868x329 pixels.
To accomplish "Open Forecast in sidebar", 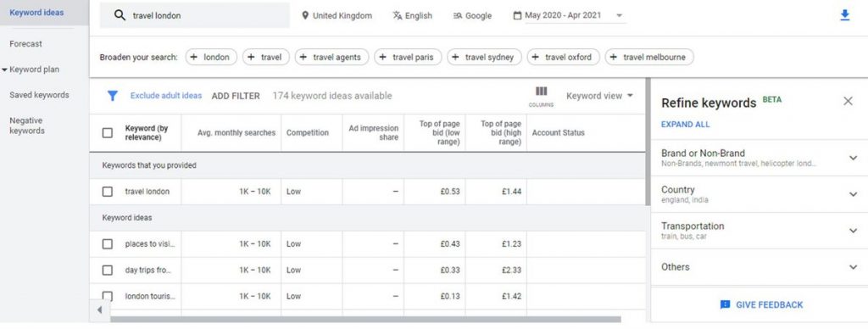I will tap(25, 44).
